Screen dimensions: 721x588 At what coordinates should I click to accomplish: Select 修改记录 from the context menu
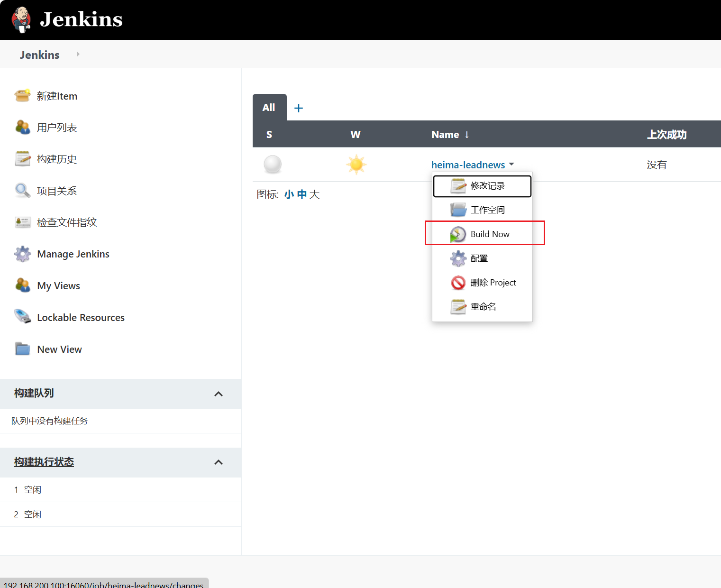point(482,186)
